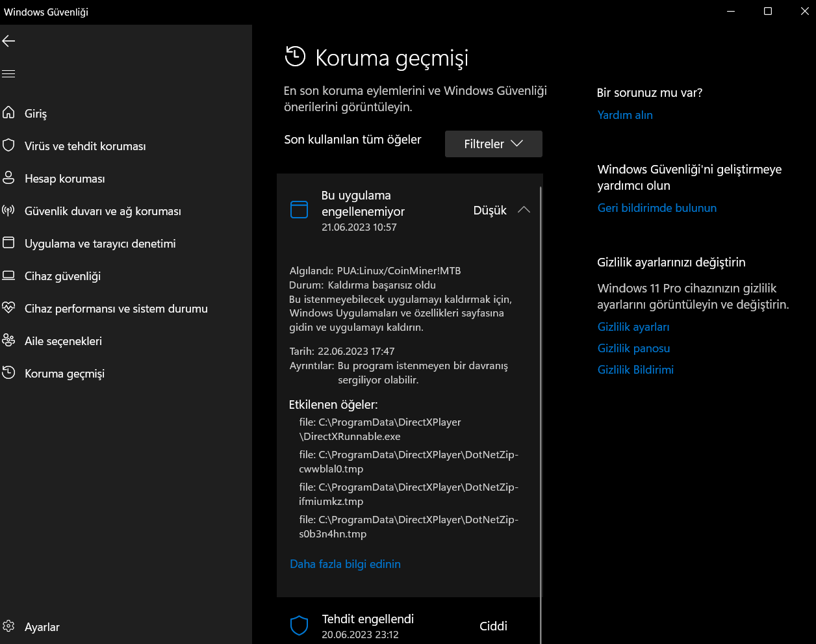Select Cihaz güvenliği
Screen dimensions: 816x644
coord(63,276)
